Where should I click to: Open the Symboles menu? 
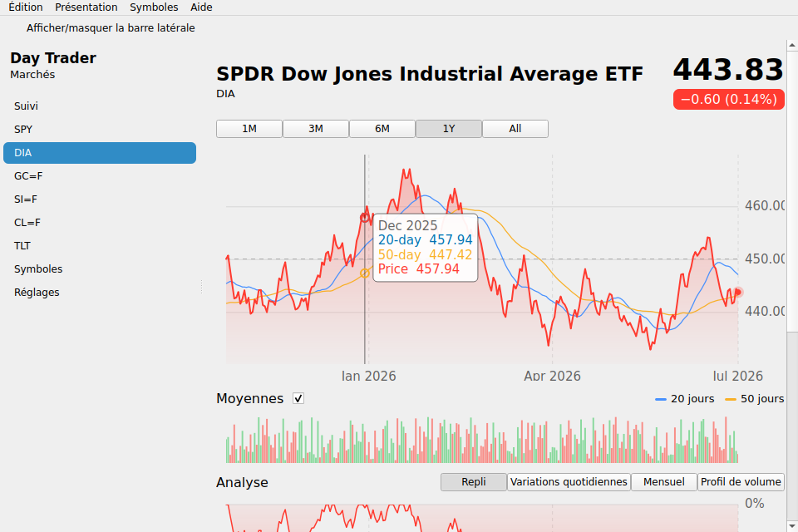[154, 7]
